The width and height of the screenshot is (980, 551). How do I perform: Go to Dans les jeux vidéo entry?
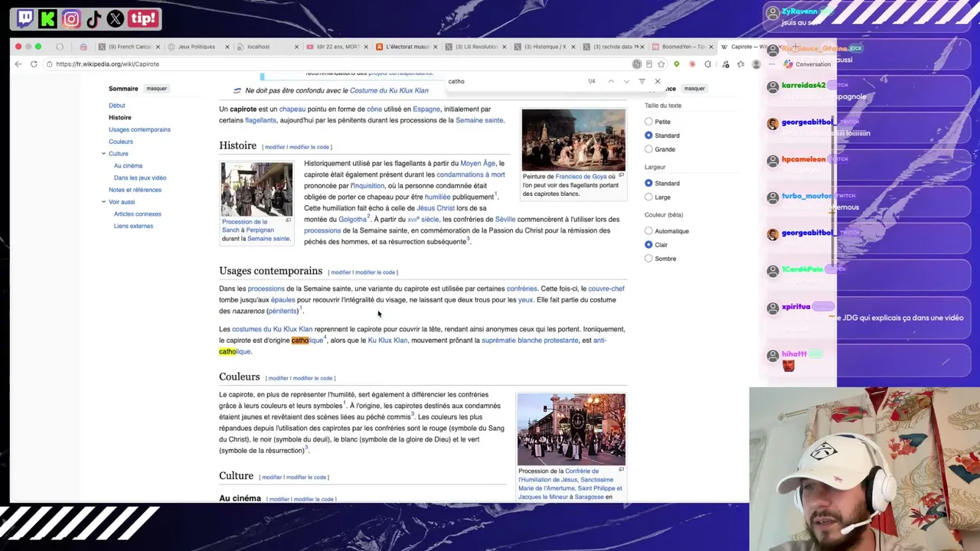pos(140,178)
